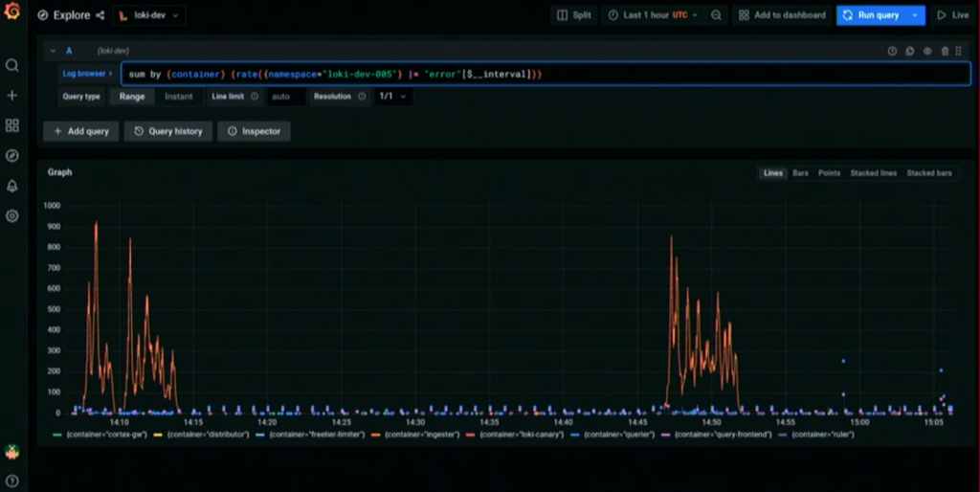Click the Line limit auto input
The width and height of the screenshot is (980, 492).
pos(286,97)
